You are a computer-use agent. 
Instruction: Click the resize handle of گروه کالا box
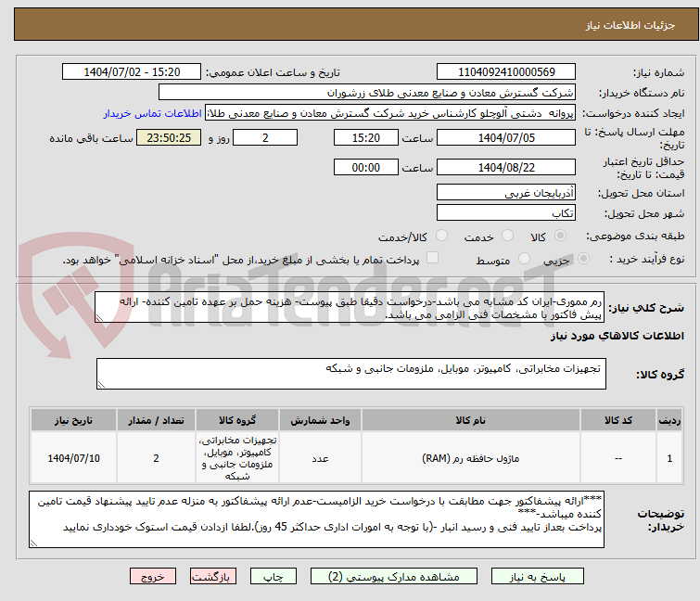point(101,385)
